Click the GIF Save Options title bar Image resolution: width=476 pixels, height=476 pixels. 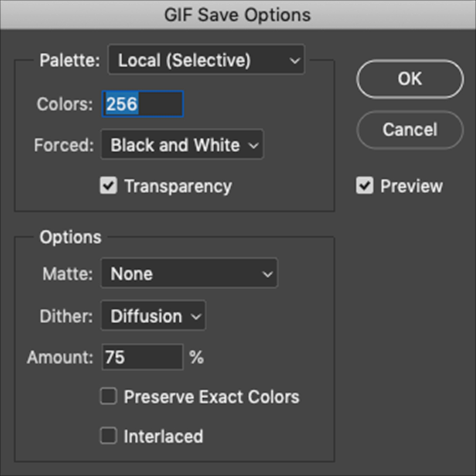click(238, 15)
